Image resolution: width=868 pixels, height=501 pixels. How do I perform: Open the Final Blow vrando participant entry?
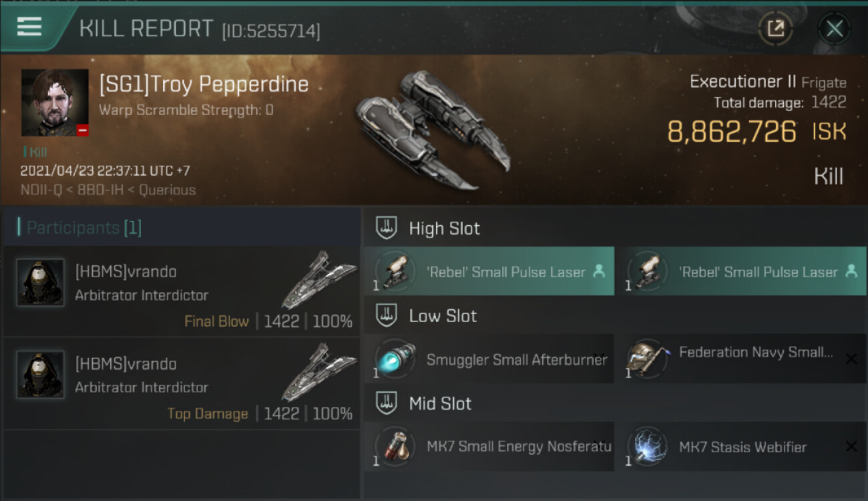[x=182, y=291]
